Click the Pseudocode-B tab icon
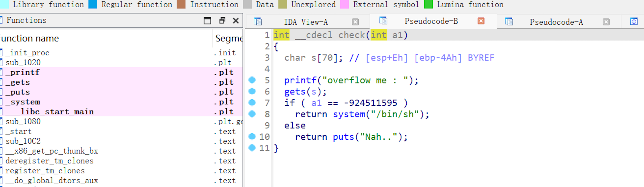The height and width of the screenshot is (187, 644). (383, 21)
